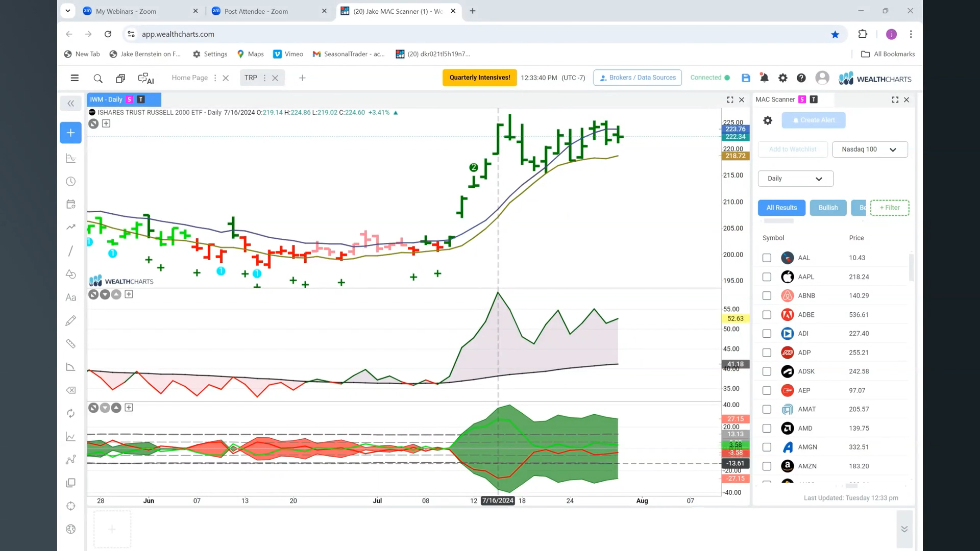Select the eraser delete-drawings tool
This screenshot has width=980, height=551.
tap(71, 390)
